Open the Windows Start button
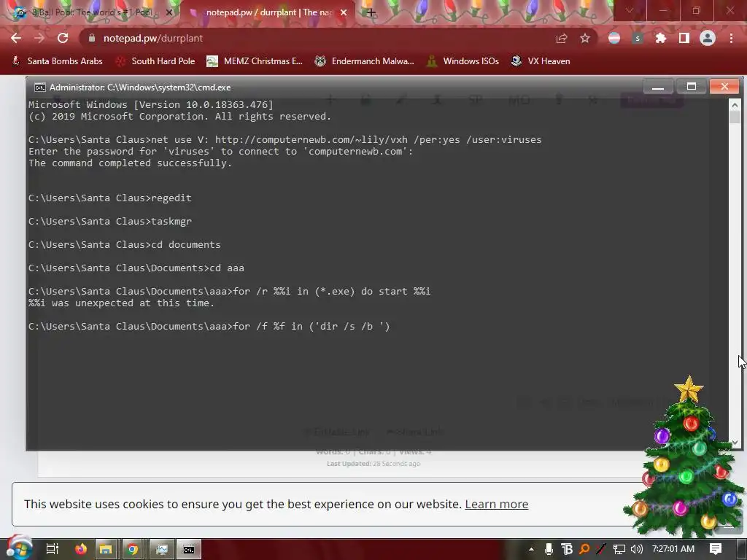The image size is (747, 560). [19, 548]
